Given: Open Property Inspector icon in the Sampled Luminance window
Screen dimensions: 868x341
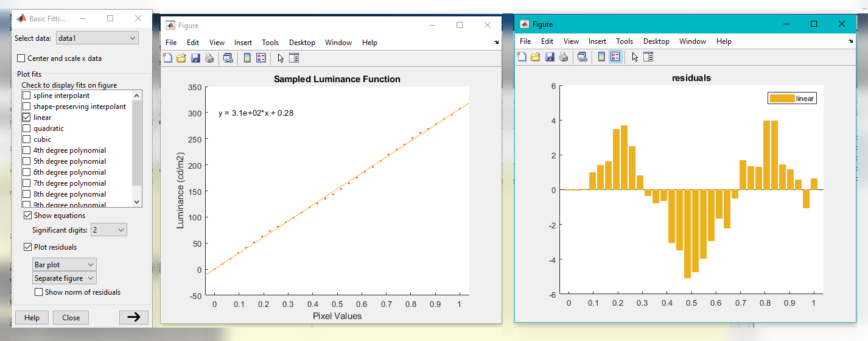Looking at the screenshot, I should click(x=294, y=58).
